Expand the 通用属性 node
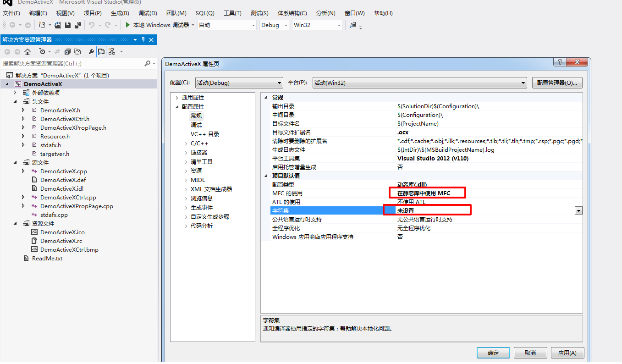622x364 pixels. pos(177,98)
